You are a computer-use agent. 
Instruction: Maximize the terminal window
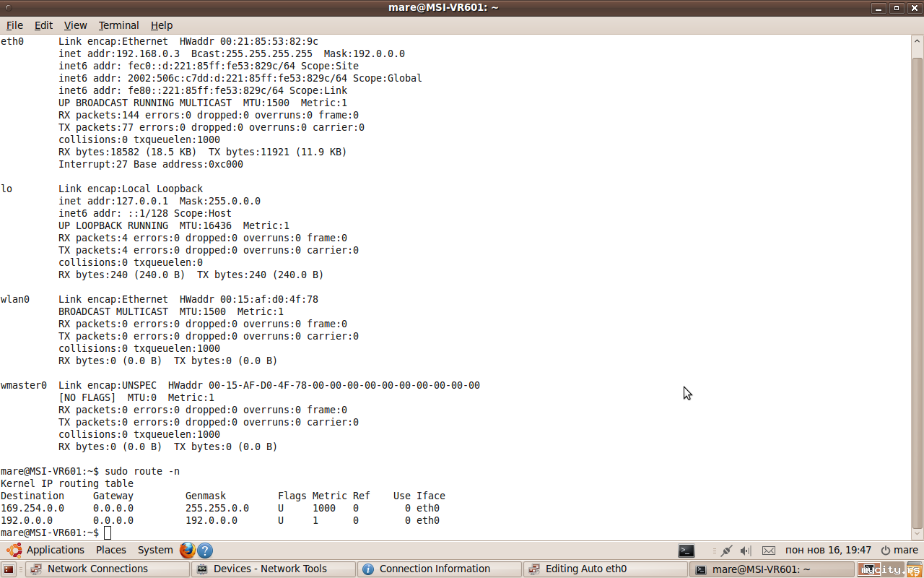pyautogui.click(x=897, y=8)
